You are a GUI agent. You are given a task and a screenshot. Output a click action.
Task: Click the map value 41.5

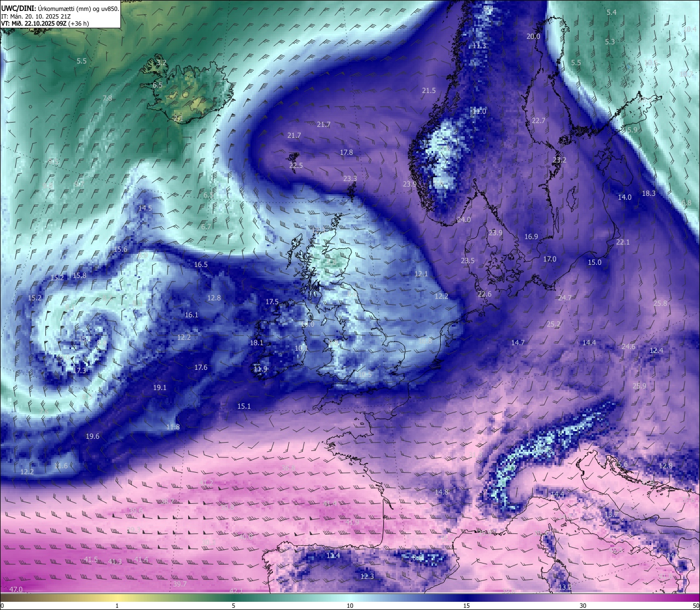[91, 560]
